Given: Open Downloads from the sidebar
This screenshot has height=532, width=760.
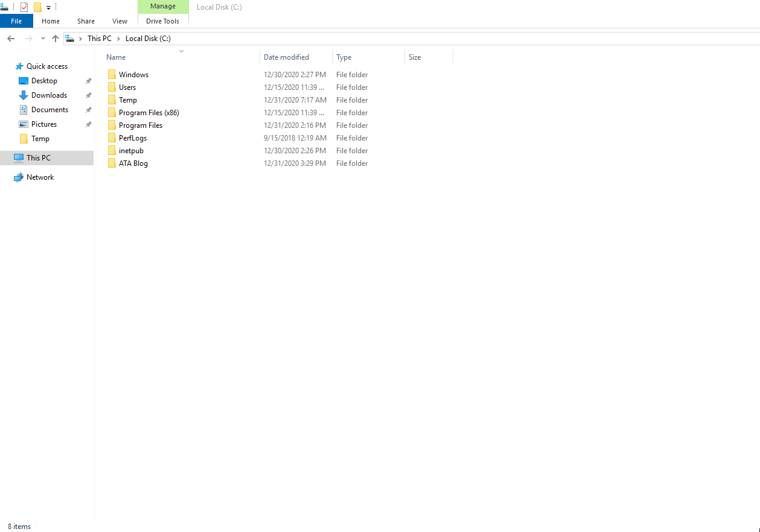Looking at the screenshot, I should [48, 95].
